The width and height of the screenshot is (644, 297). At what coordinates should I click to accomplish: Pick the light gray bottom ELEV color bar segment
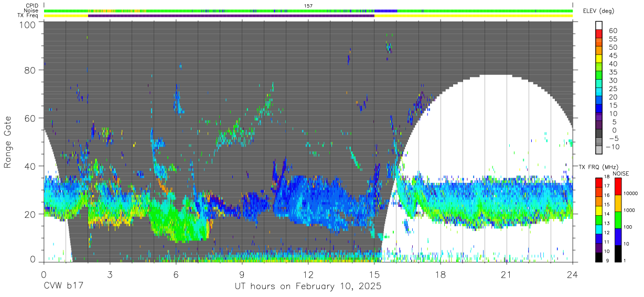(x=599, y=149)
